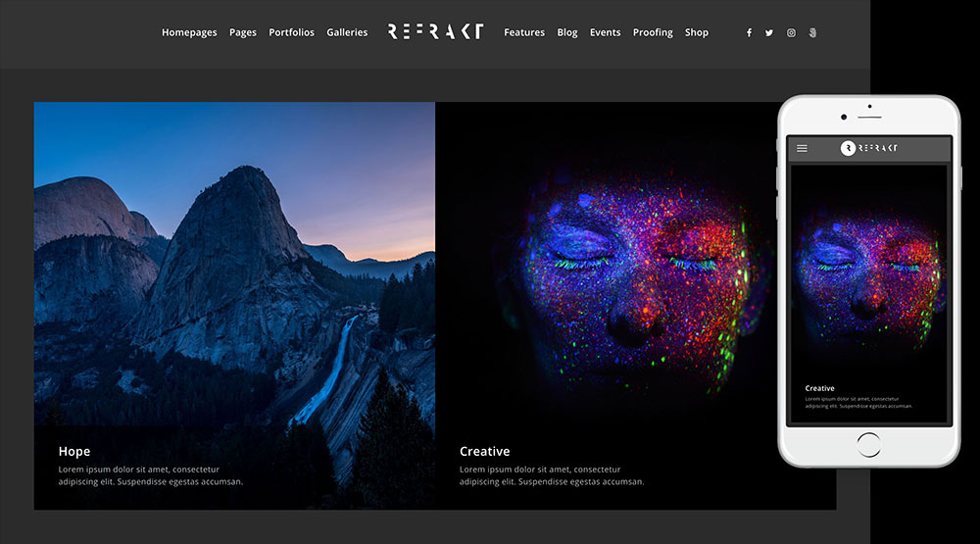Open the Shop navigation link
Image resolution: width=980 pixels, height=544 pixels.
tap(697, 32)
